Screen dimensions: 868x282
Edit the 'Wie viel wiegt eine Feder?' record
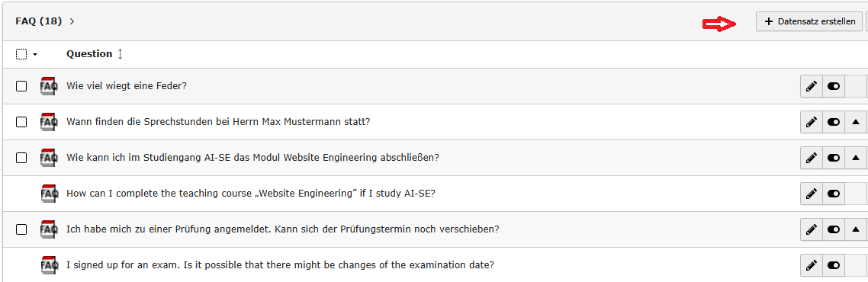(x=812, y=86)
